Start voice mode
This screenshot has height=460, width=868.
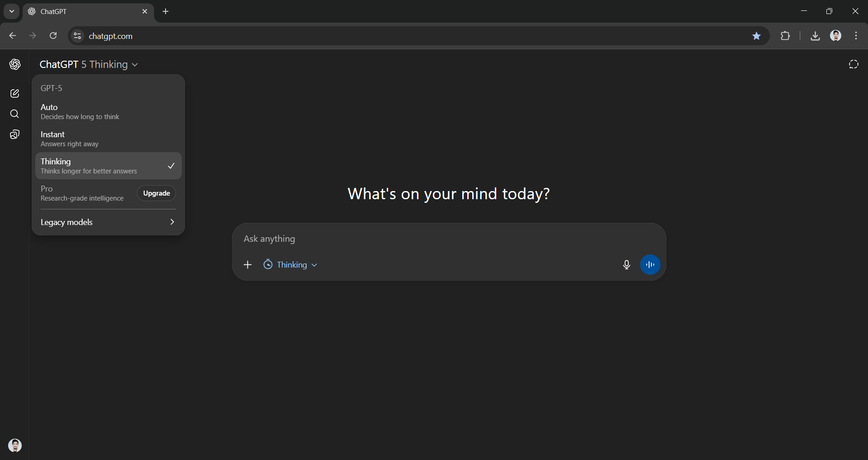coord(650,265)
